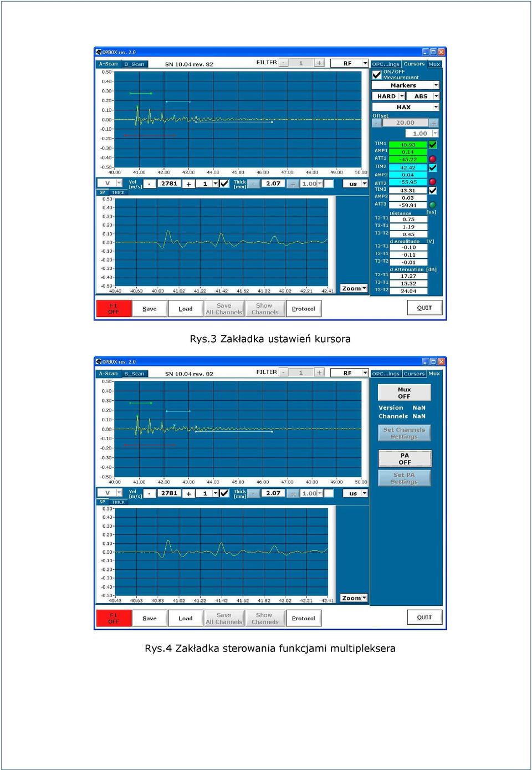Select the Cursors tab in top window
Screen dimensions: 532x770
coord(414,64)
